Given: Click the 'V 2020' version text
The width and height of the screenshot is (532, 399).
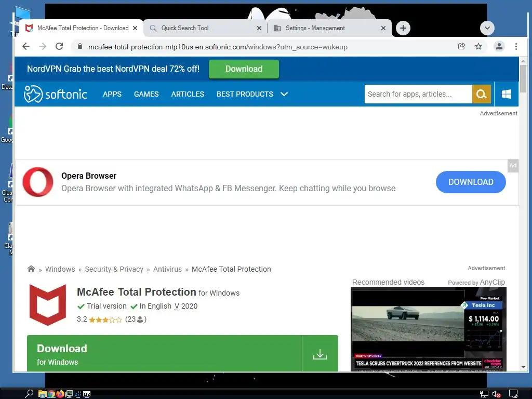Looking at the screenshot, I should coord(186,306).
